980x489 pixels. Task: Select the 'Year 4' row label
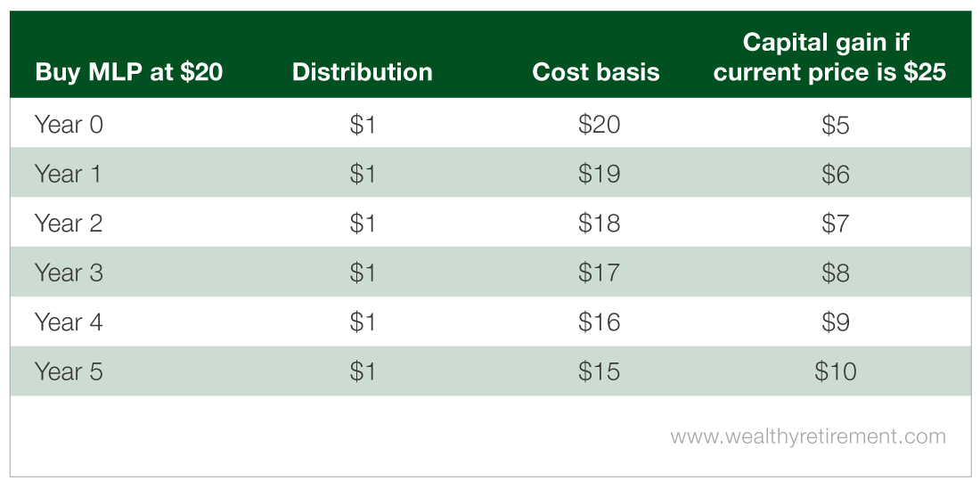69,322
